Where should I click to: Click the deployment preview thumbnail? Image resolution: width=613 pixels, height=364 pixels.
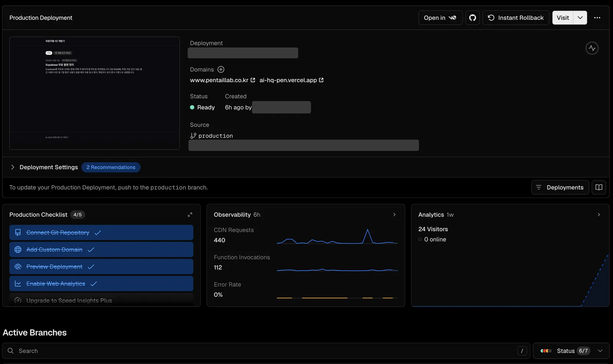tap(95, 93)
